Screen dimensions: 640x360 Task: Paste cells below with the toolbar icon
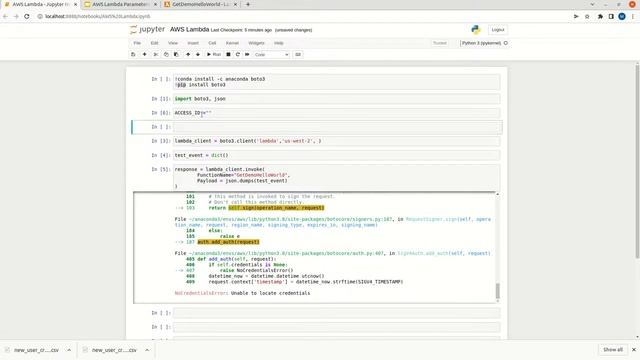point(176,54)
